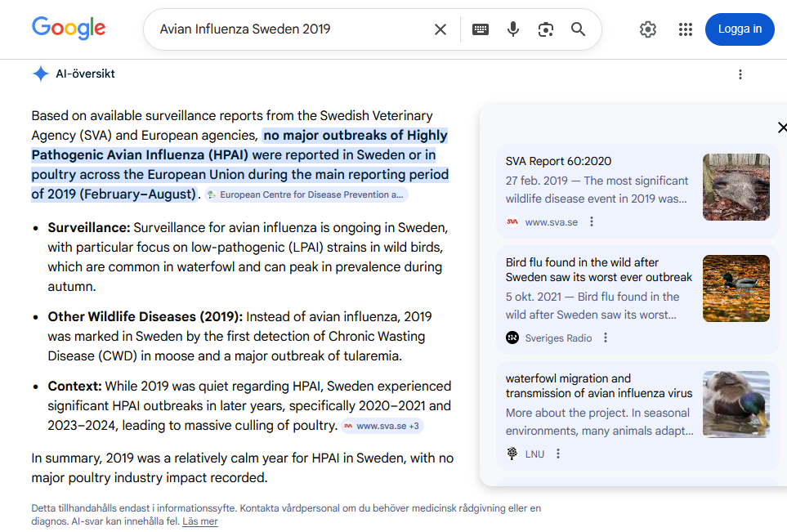Click inside the search input field
Screen dimensions: 787x532
[x=291, y=29]
